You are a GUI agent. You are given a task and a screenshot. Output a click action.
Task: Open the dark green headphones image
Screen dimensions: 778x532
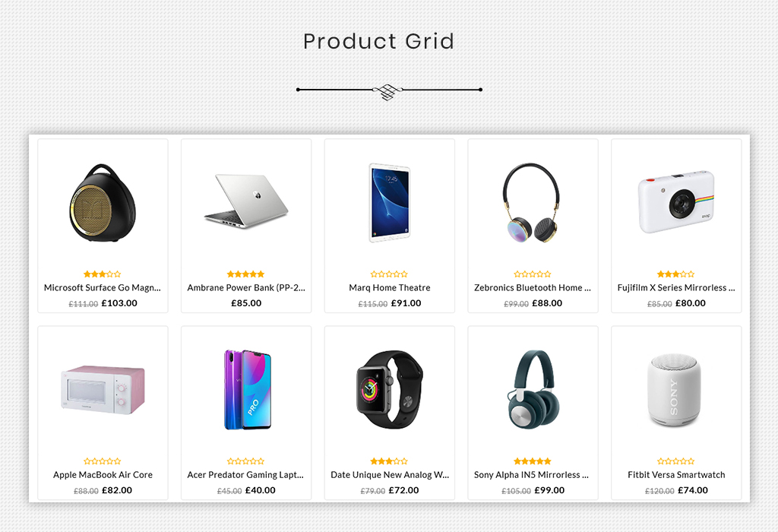pos(533,390)
